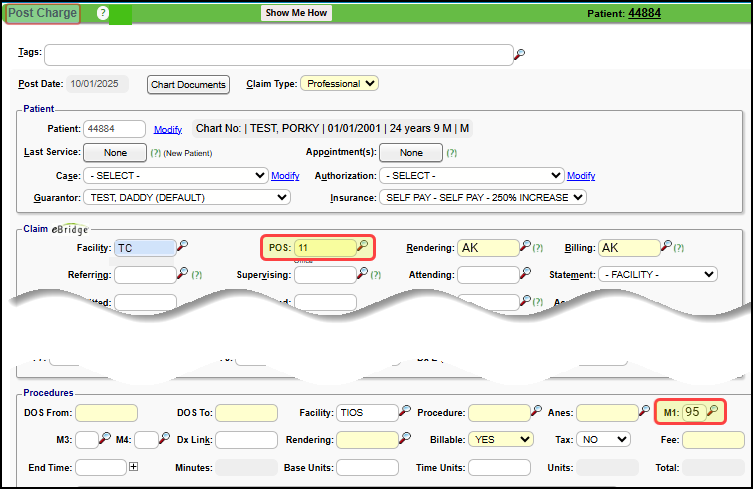Click the Chart Documents button
This screenshot has width=753, height=489.
tap(188, 85)
